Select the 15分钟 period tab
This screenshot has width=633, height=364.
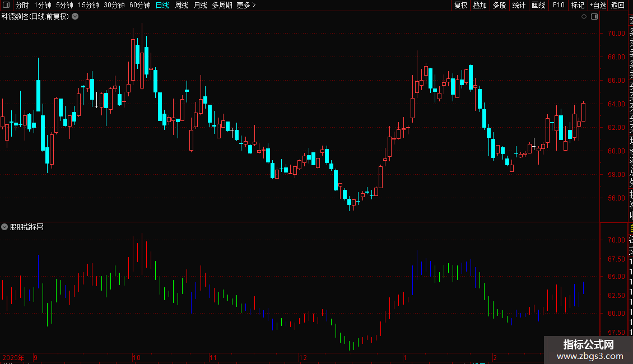[x=89, y=5]
